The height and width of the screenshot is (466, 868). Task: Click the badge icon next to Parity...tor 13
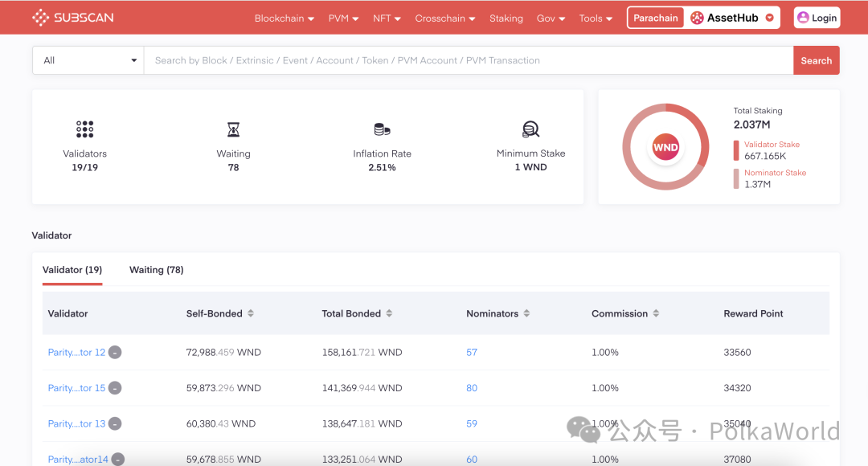[x=115, y=423]
